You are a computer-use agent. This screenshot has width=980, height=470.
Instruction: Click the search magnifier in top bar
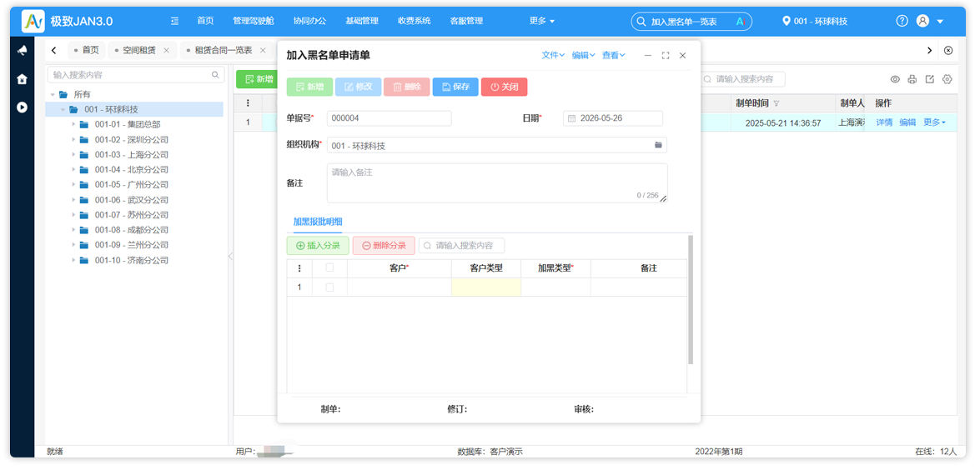[x=641, y=21]
